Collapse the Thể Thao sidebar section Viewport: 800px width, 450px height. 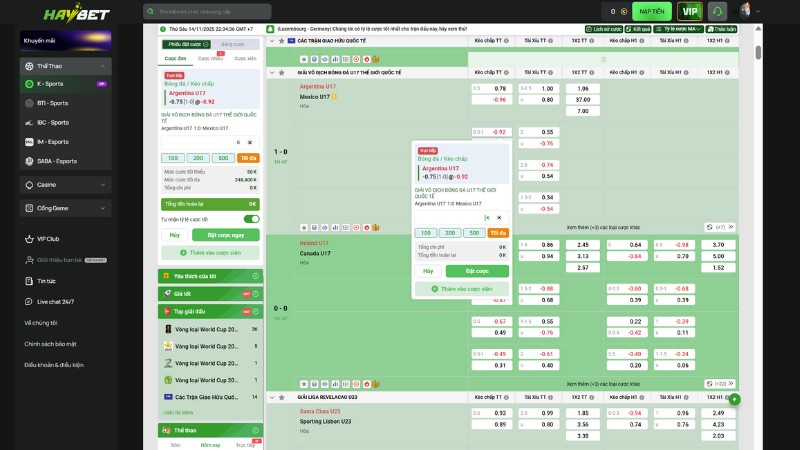coord(103,66)
